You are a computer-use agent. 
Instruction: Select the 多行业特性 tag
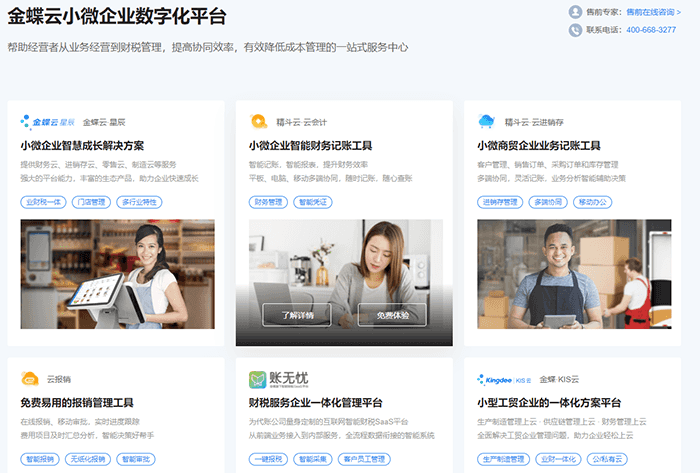139,202
